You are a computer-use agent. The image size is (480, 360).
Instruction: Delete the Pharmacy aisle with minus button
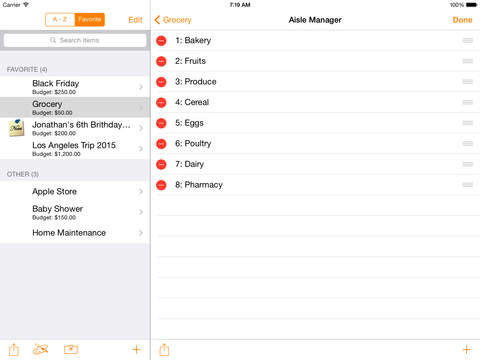161,185
